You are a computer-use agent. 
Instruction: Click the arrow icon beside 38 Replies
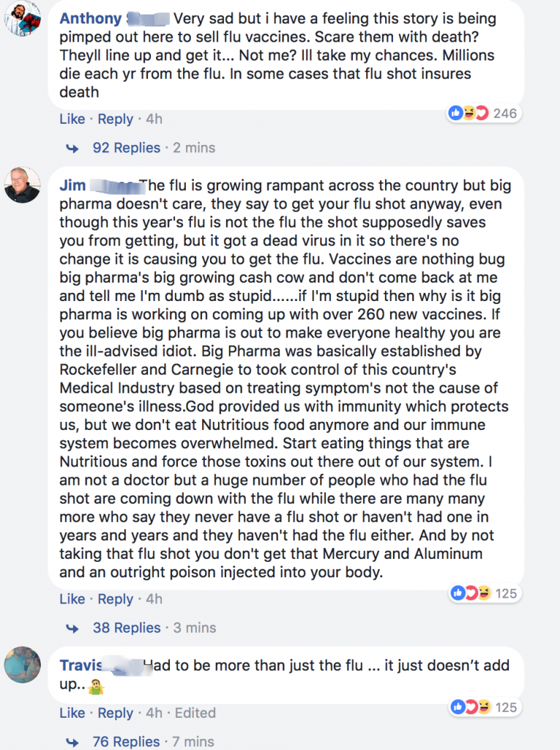[x=72, y=628]
